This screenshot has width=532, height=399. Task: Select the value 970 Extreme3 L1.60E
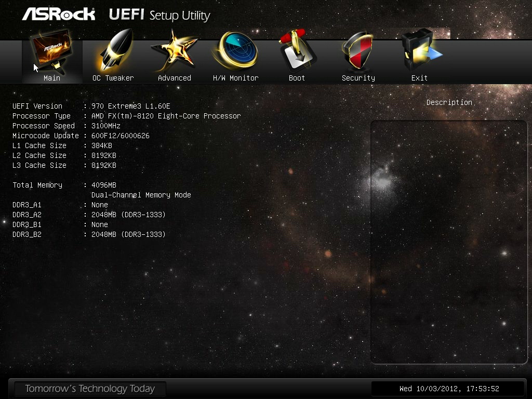click(130, 106)
